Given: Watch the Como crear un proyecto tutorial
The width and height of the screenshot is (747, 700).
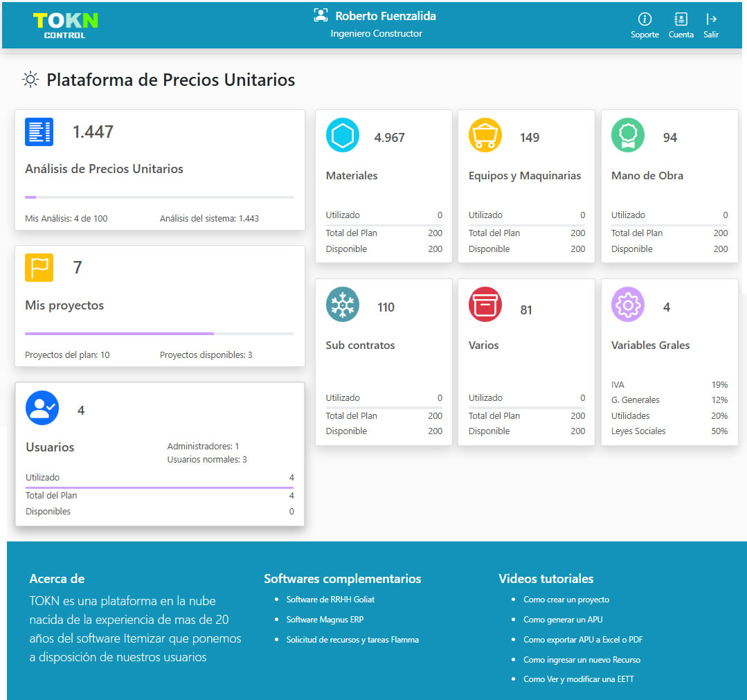Looking at the screenshot, I should tap(566, 600).
